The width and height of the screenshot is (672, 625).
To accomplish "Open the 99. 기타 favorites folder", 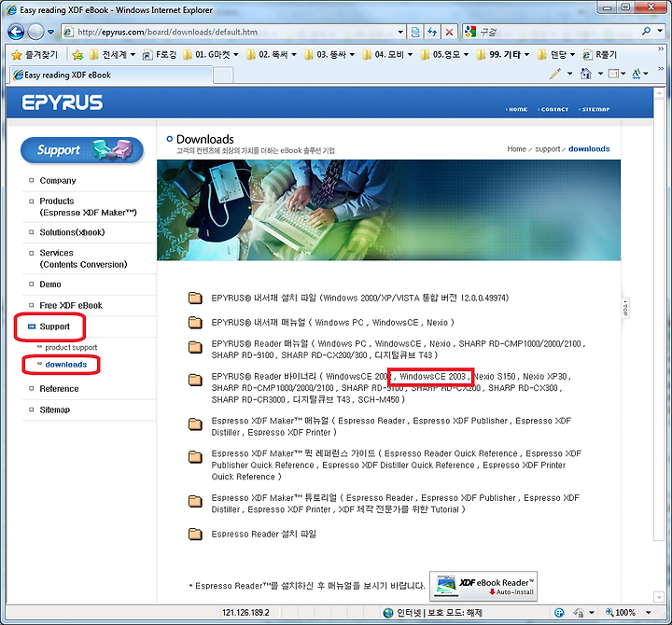I will [x=503, y=55].
